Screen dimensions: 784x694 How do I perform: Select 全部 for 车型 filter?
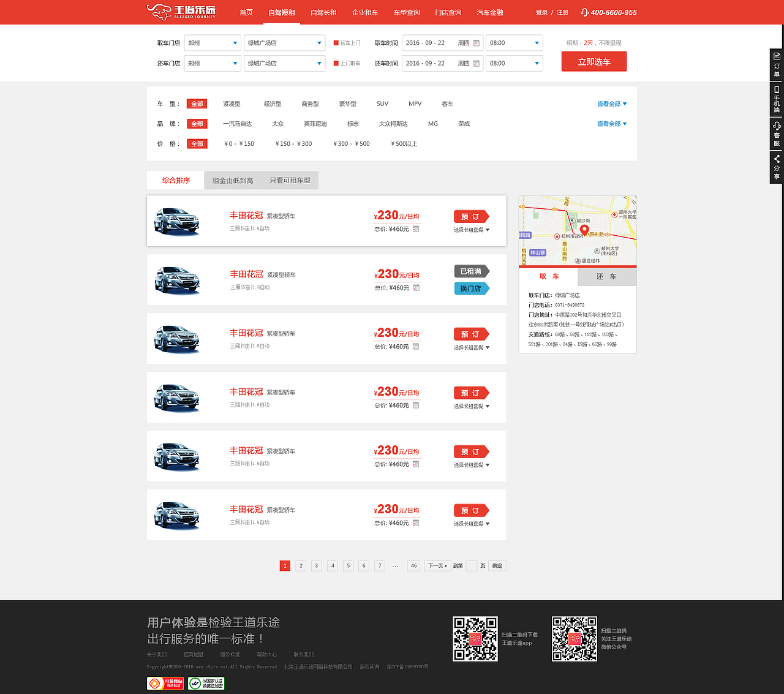coord(197,104)
